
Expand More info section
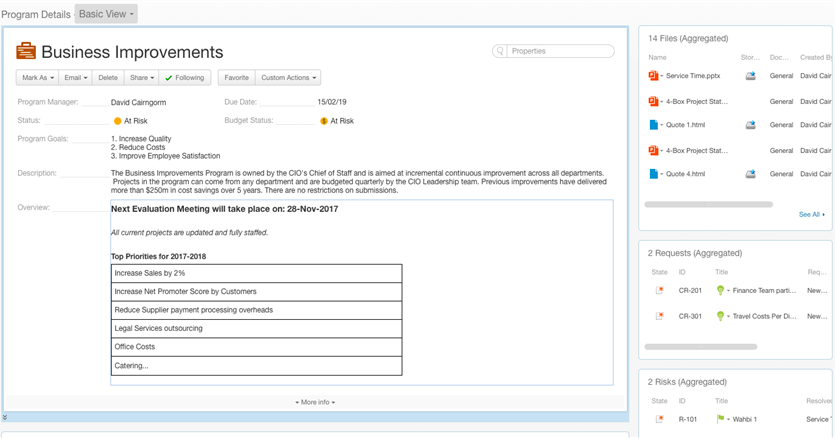pyautogui.click(x=315, y=402)
